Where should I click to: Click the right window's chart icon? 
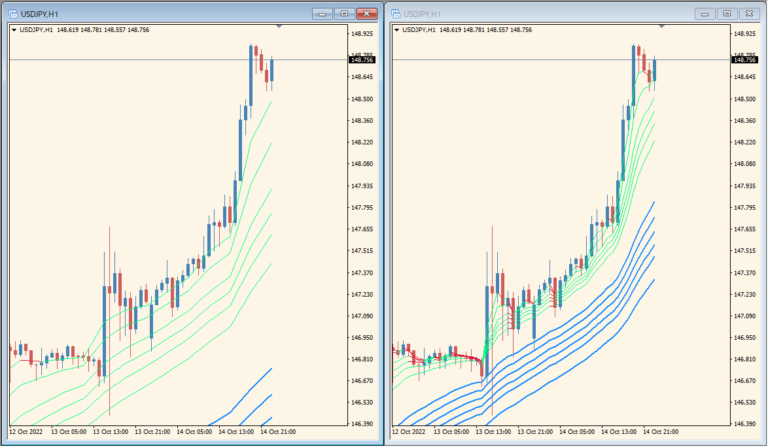pos(395,13)
